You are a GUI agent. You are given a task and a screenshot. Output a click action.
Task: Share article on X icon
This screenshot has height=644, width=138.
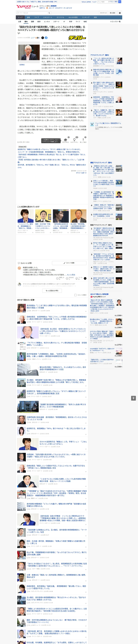(x=43, y=38)
